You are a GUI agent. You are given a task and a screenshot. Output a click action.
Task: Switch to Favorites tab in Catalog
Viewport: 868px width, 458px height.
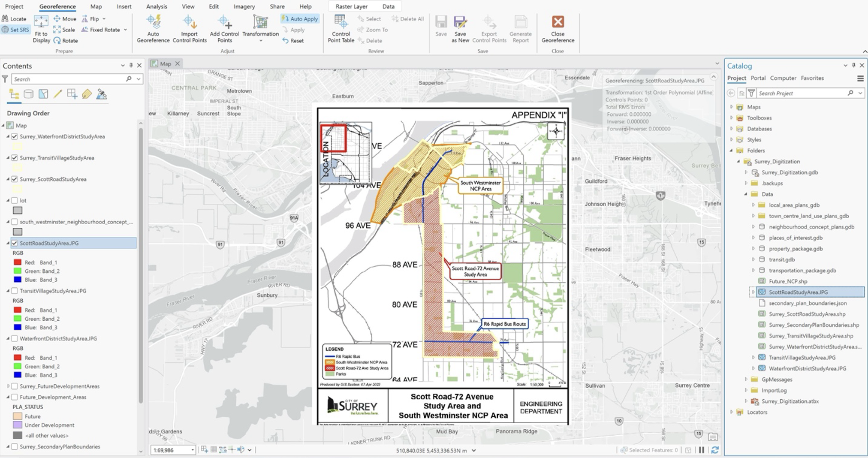(x=812, y=78)
